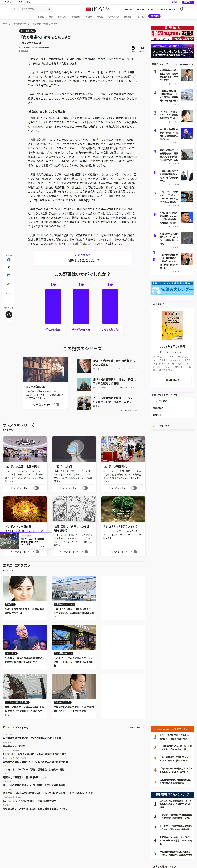
Task: Click WEBで読む button
Action: (172, 380)
